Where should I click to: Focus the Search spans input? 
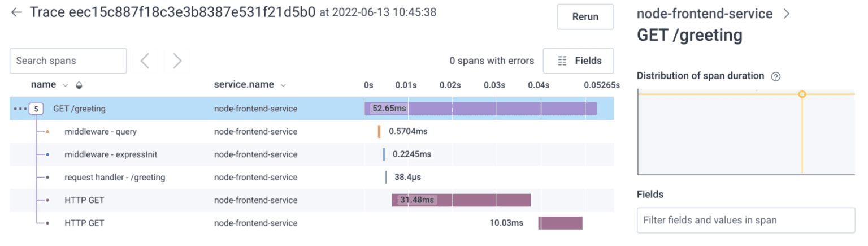[68, 61]
